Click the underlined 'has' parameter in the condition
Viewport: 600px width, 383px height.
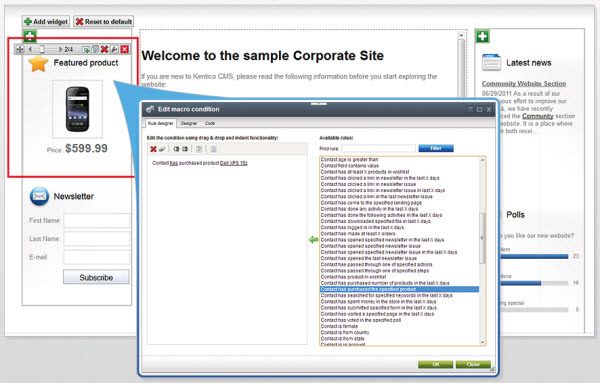(x=174, y=163)
